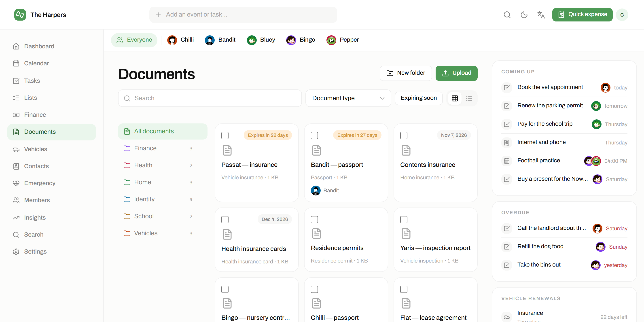Viewport: 644px width, 322px height.
Task: Click the Upload button
Action: (x=456, y=73)
